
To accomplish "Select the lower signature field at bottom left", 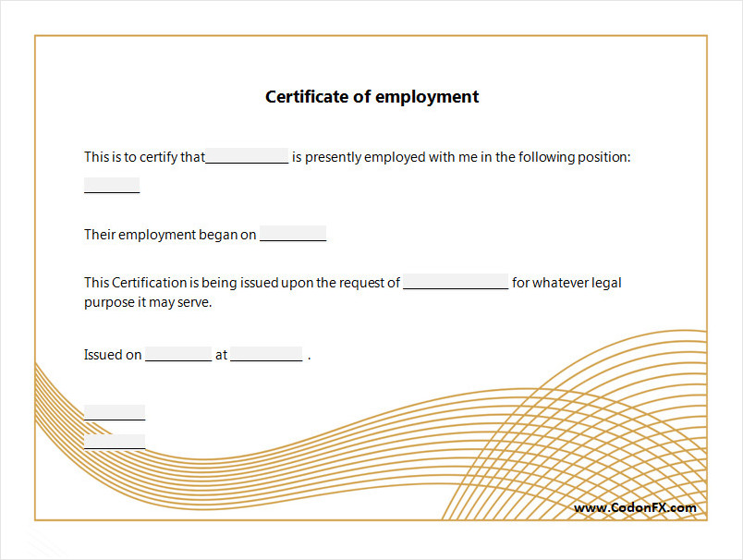I will coord(115,442).
